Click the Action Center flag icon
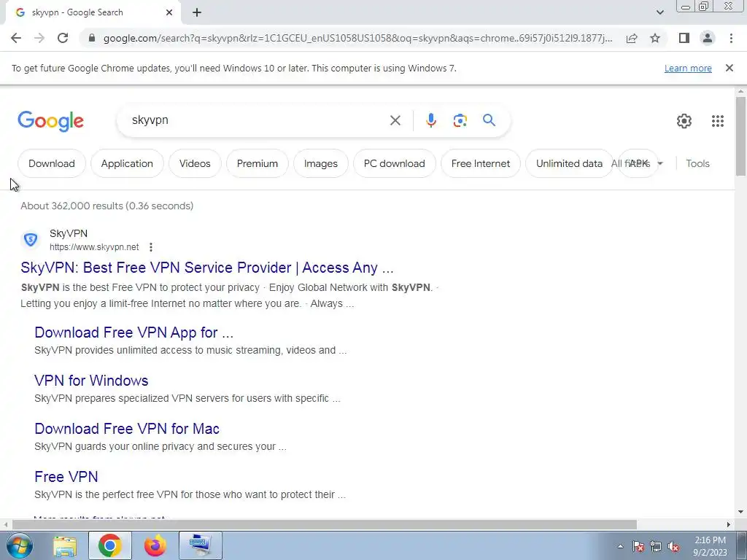The height and width of the screenshot is (560, 747). coord(638,546)
